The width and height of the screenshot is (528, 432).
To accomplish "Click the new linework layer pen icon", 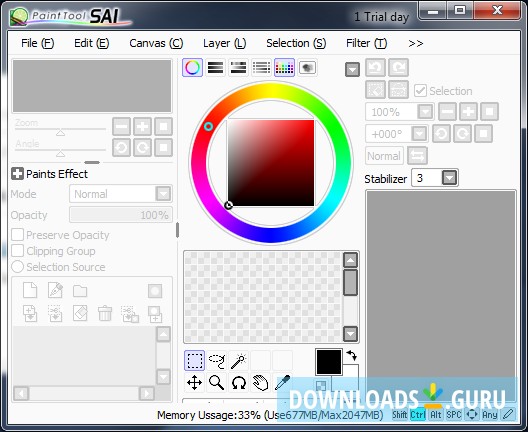I will [x=55, y=290].
